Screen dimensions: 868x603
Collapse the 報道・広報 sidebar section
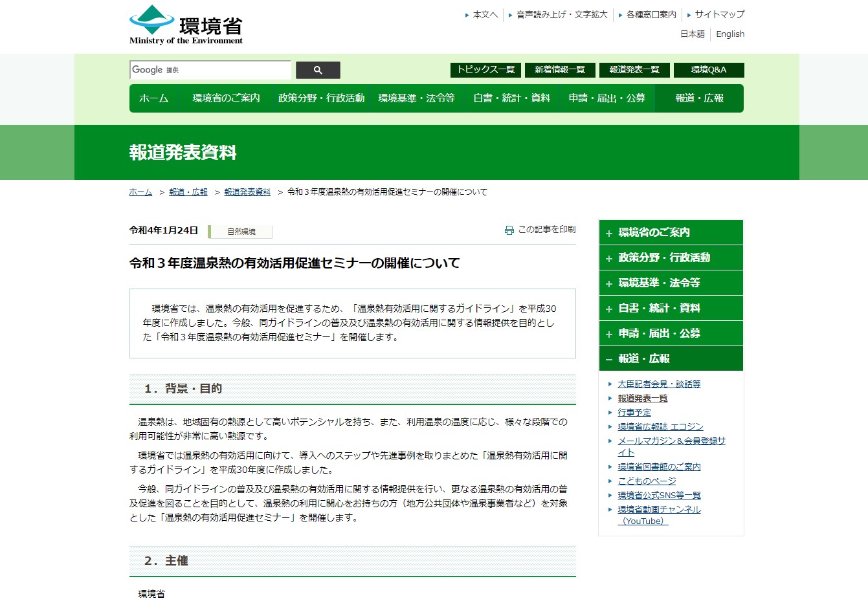pyautogui.click(x=671, y=358)
